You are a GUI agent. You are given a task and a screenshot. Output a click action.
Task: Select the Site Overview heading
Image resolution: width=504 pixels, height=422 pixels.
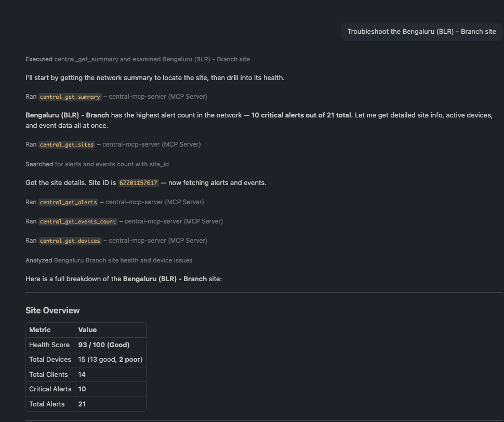coord(52,310)
